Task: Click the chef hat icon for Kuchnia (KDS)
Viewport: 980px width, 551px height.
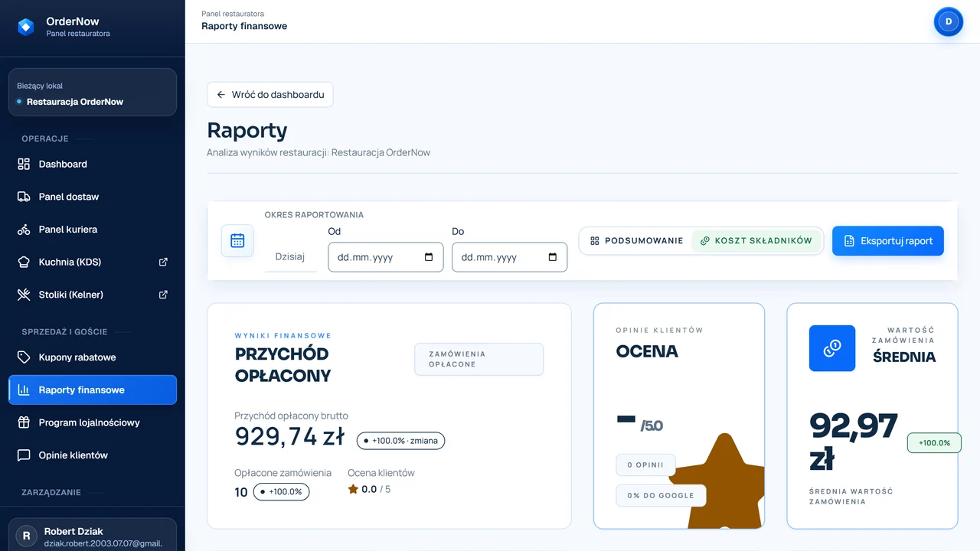Action: [24, 262]
